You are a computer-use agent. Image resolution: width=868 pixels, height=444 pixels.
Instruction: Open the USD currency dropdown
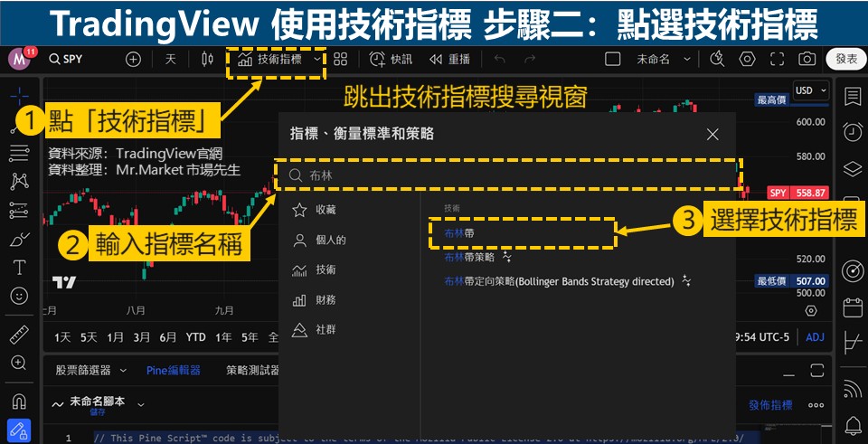(811, 90)
